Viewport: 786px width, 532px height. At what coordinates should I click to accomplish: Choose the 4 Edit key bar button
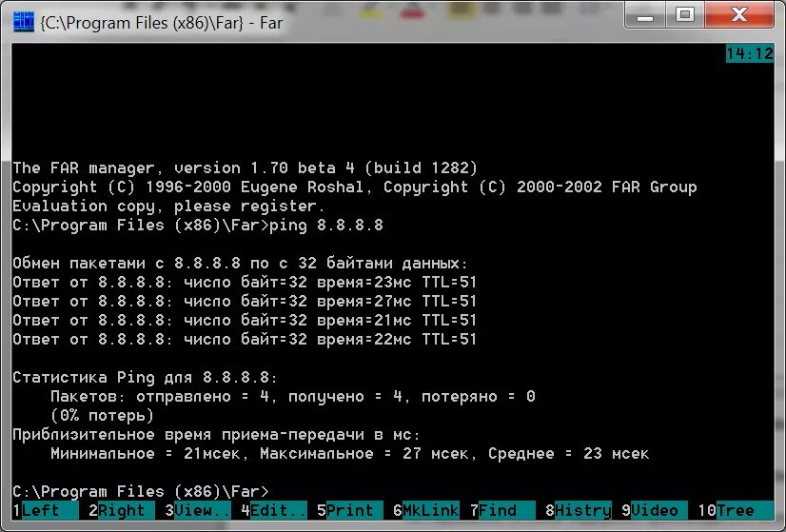[x=274, y=510]
